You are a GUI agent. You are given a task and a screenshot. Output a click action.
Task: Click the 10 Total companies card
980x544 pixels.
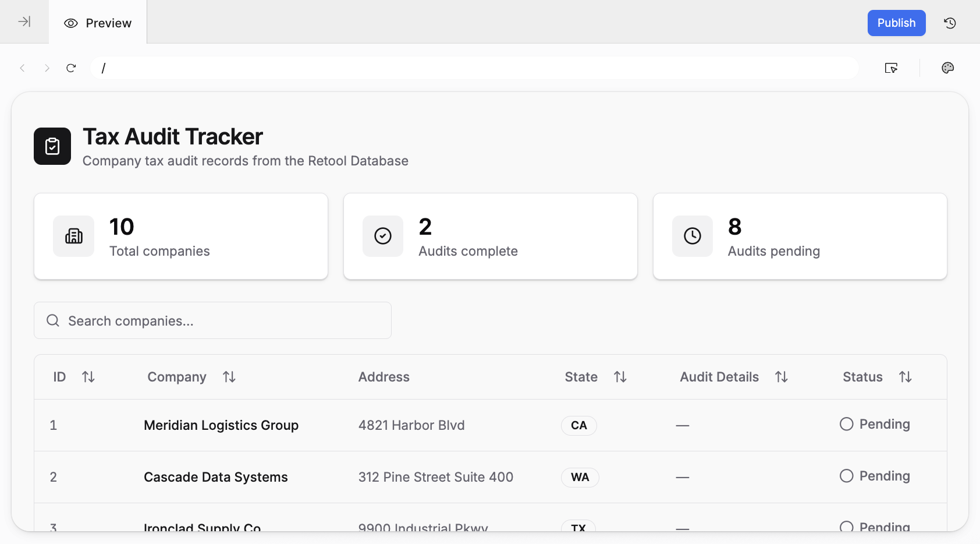tap(181, 236)
